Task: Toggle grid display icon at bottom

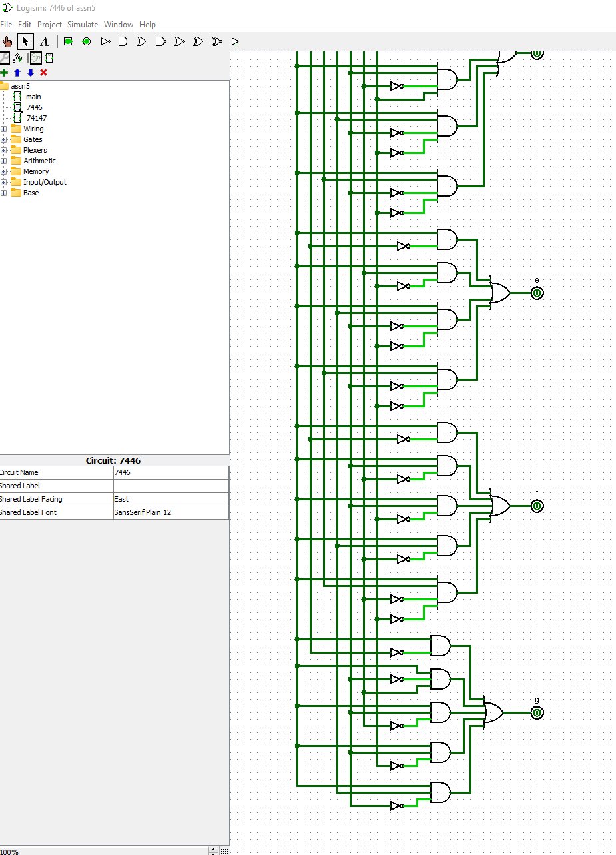Action: 224,851
